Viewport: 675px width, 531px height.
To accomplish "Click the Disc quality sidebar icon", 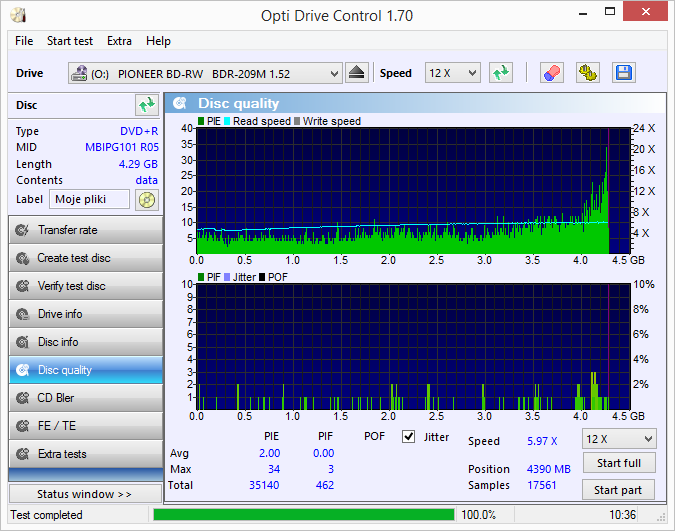I will click(22, 370).
